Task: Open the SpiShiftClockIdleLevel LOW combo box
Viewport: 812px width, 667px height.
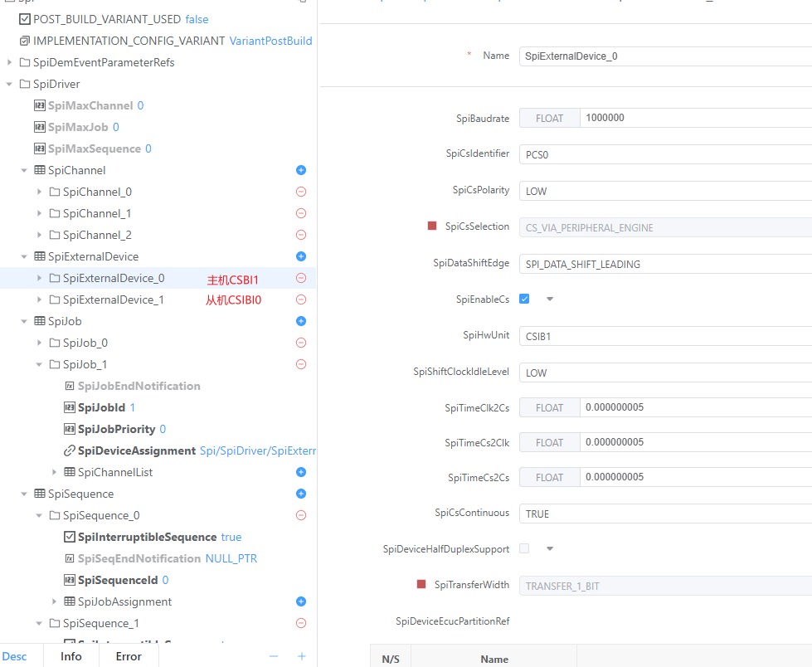Action: (665, 372)
